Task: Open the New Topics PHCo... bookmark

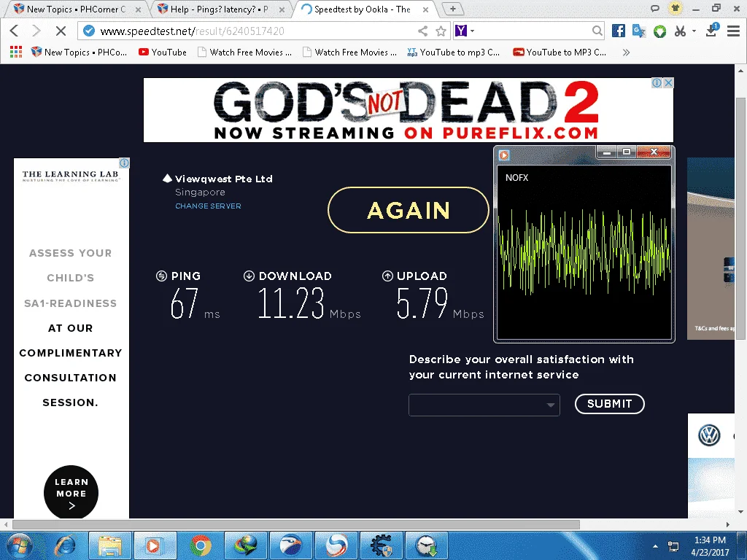Action: click(x=79, y=52)
